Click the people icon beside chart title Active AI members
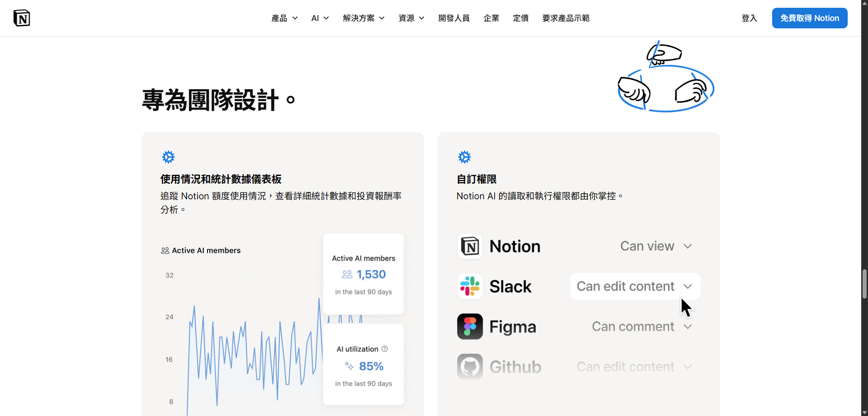The height and width of the screenshot is (416, 868). [x=165, y=251]
